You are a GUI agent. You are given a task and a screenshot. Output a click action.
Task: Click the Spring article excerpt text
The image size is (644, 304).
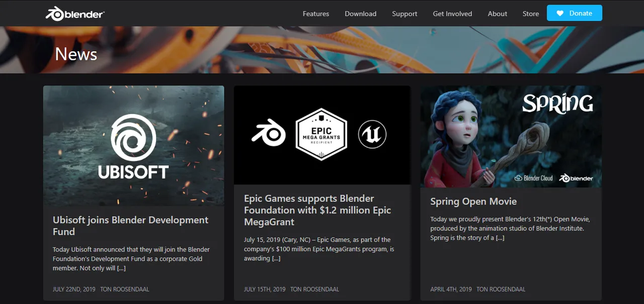[510, 229]
